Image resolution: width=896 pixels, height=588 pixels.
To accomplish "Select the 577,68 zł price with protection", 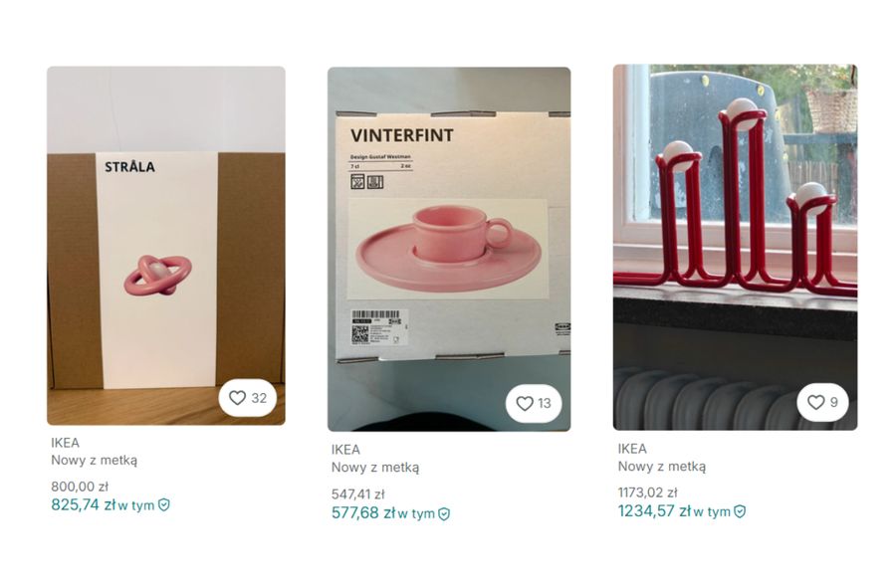I will click(363, 513).
